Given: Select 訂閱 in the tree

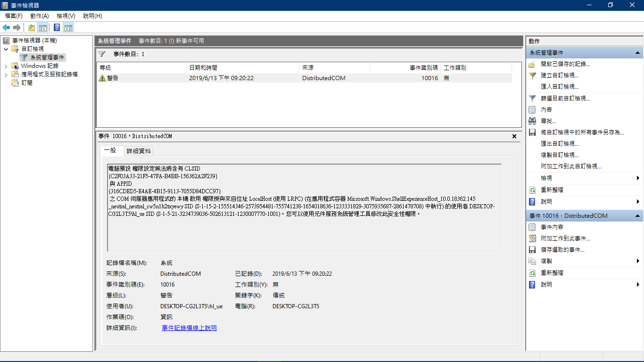Looking at the screenshot, I should [27, 83].
